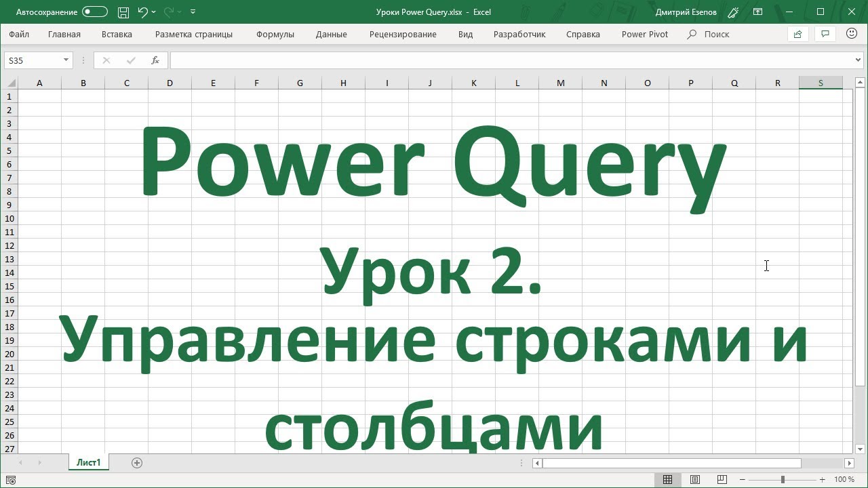868x488 pixels.
Task: Click the pen drawing mode icon in title bar
Action: pyautogui.click(x=733, y=12)
